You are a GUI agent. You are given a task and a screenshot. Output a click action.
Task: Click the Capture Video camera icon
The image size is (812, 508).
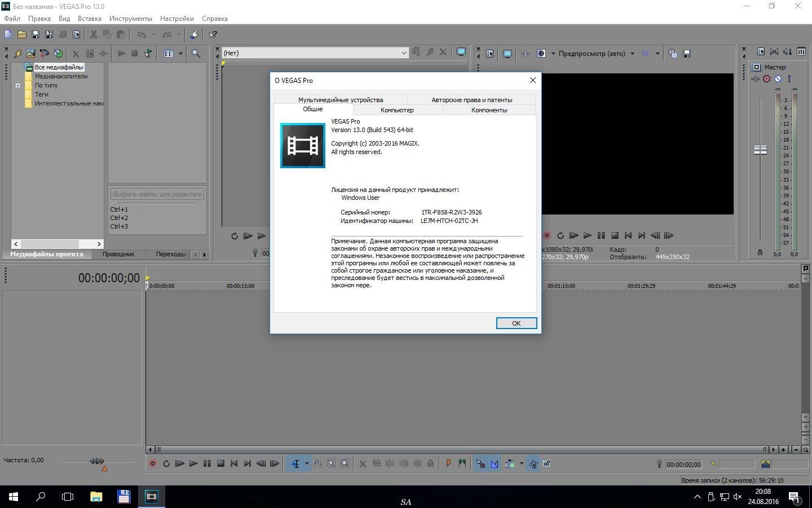(x=45, y=53)
